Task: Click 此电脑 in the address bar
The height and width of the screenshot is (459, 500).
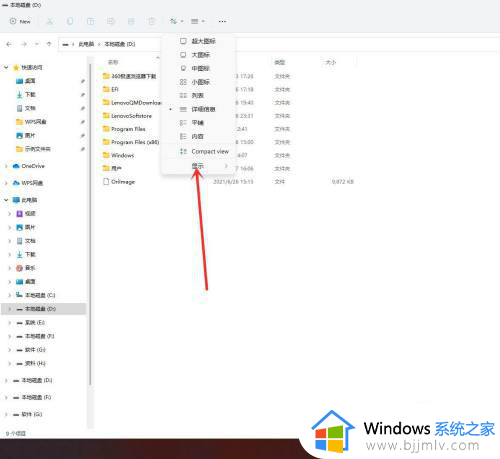Action: point(86,44)
